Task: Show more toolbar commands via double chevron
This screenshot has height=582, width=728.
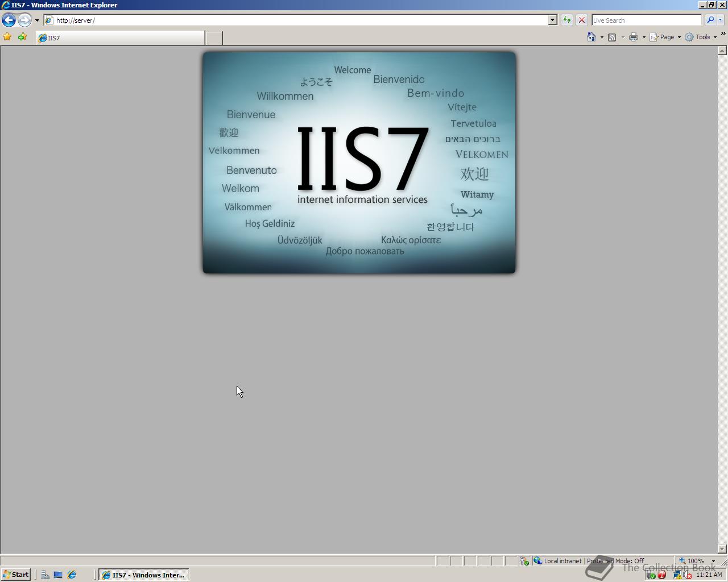Action: click(x=723, y=34)
